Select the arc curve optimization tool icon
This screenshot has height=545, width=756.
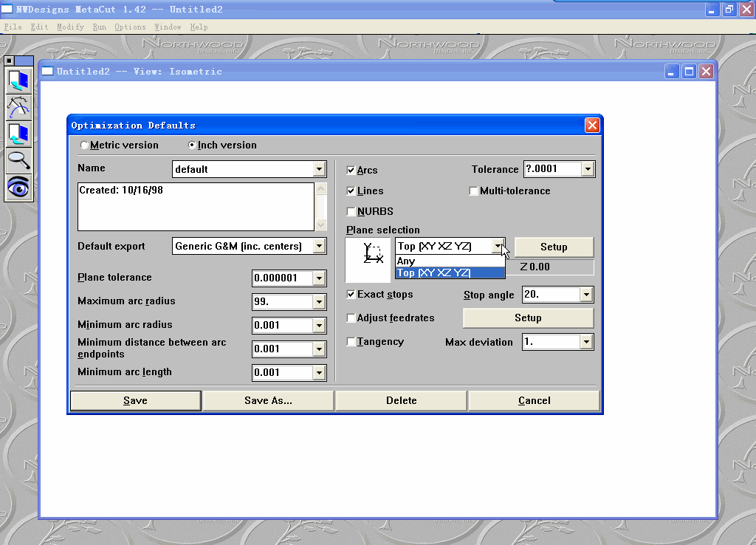click(18, 107)
